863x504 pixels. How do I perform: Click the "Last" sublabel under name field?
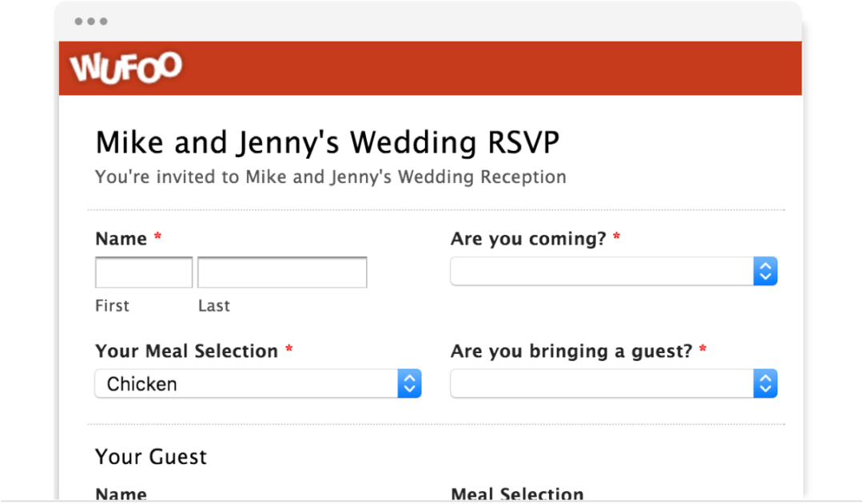[x=213, y=306]
